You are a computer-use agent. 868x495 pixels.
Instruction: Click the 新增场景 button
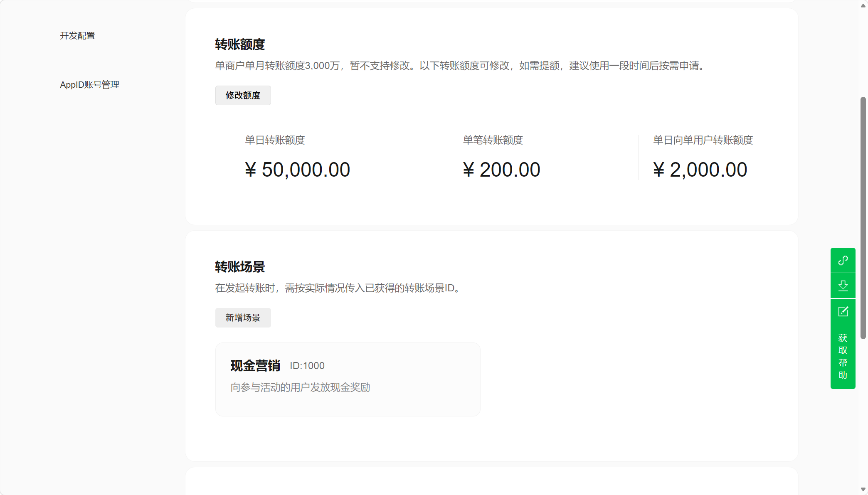(x=243, y=318)
